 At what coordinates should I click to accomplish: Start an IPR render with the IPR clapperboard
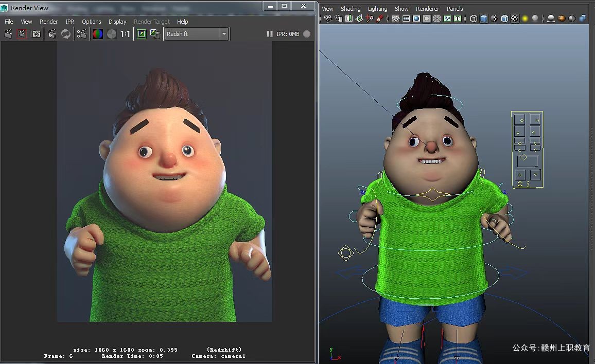52,34
